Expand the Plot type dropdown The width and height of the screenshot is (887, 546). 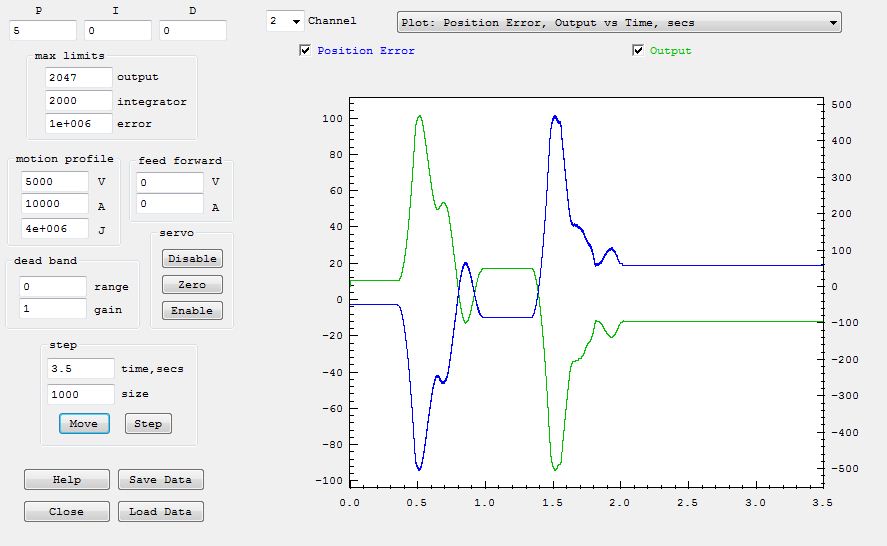[x=619, y=22]
